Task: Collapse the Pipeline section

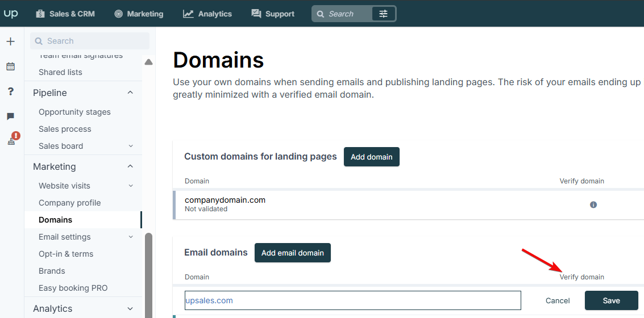Action: [130, 93]
